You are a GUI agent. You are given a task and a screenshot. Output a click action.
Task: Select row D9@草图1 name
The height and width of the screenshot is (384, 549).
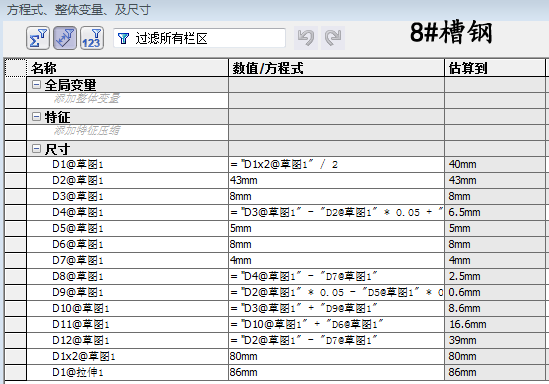point(78,292)
